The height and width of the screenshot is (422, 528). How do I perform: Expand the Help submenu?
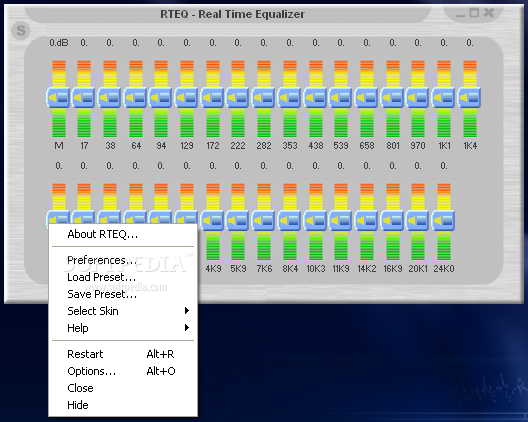pyautogui.click(x=123, y=328)
